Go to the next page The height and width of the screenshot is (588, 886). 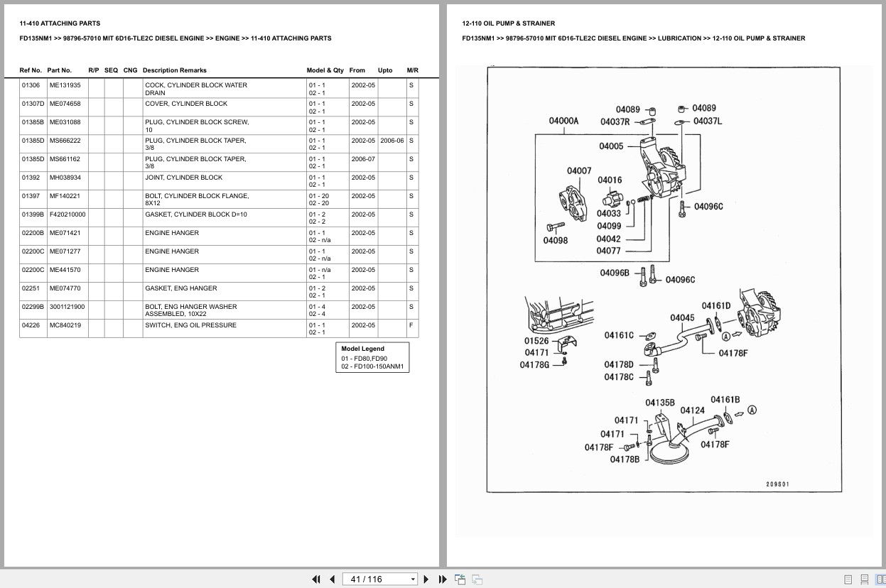tap(426, 579)
